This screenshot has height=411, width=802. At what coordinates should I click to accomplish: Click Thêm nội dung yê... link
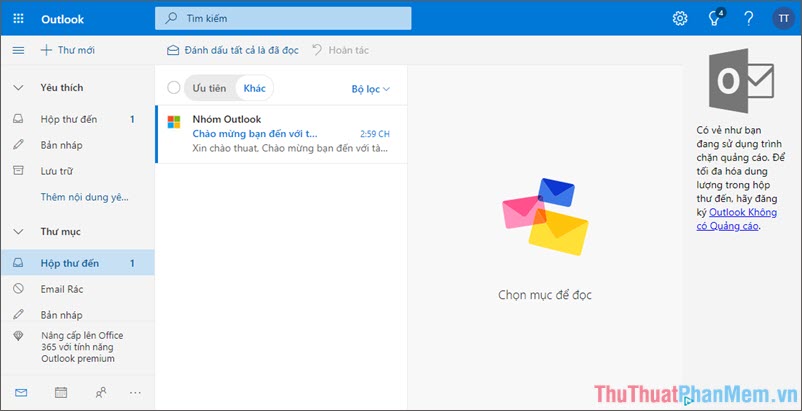pyautogui.click(x=84, y=197)
